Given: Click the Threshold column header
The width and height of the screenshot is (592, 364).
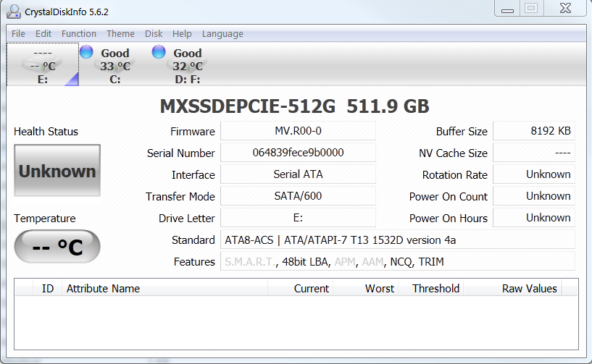Looking at the screenshot, I should coord(435,288).
